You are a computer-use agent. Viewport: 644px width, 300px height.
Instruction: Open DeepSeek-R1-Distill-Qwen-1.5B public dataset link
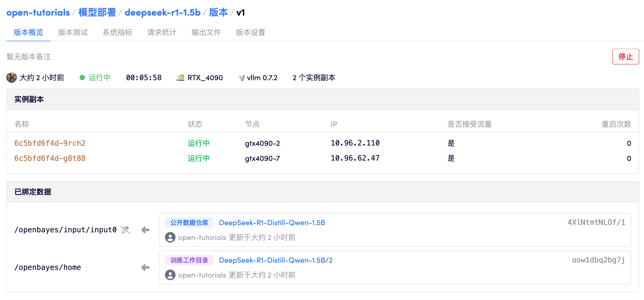tap(272, 223)
